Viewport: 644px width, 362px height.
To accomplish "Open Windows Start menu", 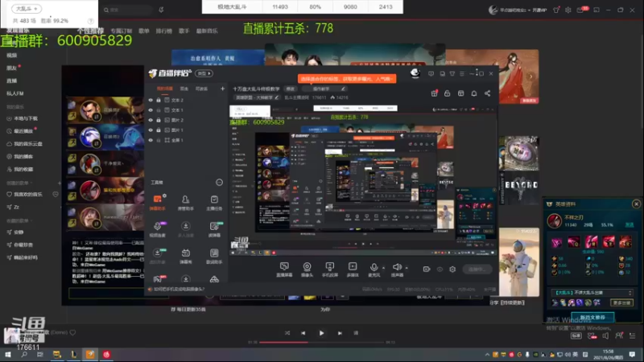I will click(x=8, y=354).
